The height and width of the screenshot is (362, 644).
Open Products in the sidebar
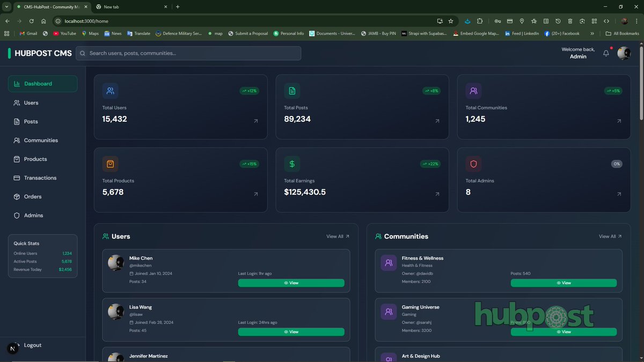click(x=42, y=159)
